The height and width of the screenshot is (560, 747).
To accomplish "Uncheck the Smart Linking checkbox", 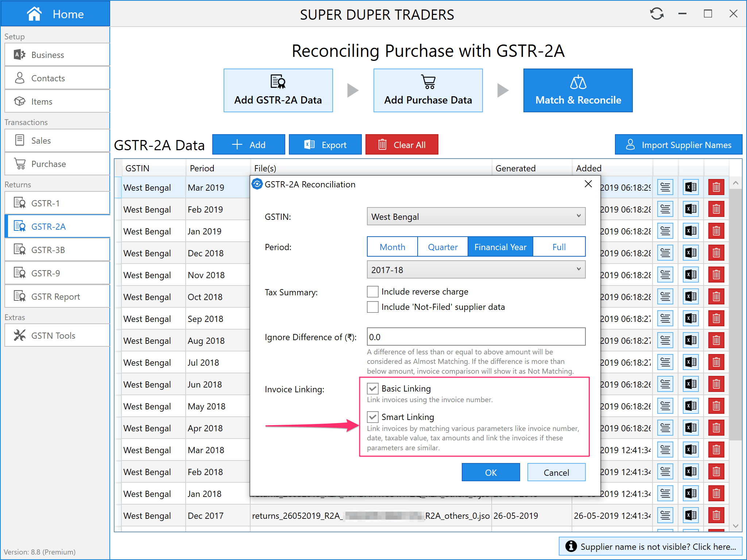I will point(372,417).
